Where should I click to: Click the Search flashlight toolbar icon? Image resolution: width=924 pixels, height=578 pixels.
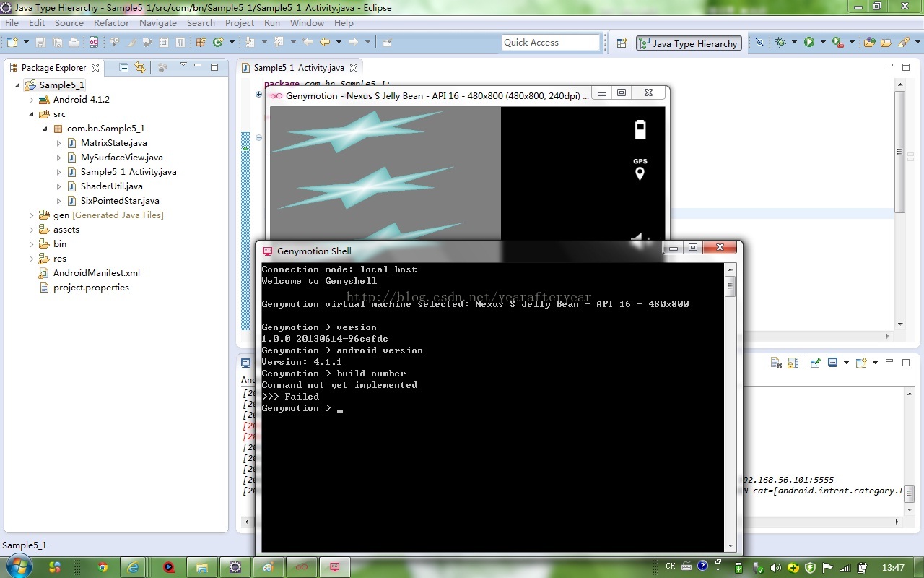pos(904,43)
